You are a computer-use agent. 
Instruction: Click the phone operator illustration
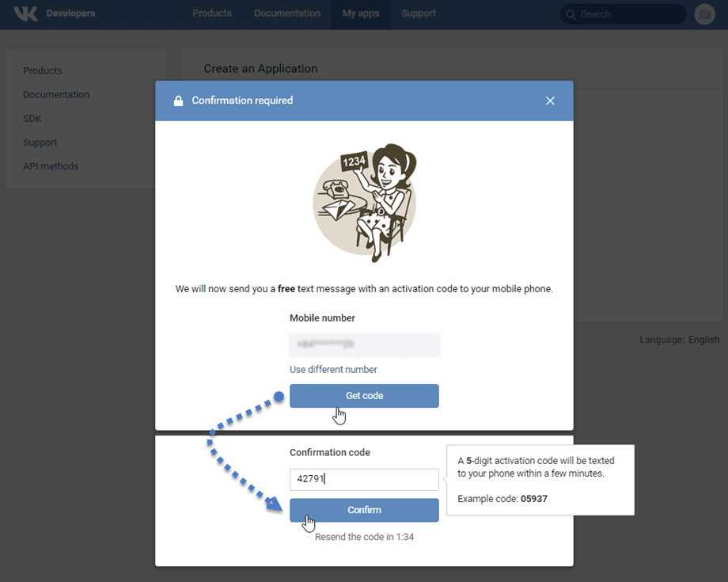pos(364,198)
